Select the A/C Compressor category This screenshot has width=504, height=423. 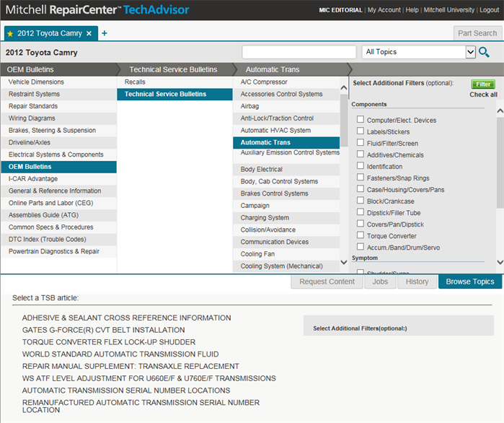286,82
